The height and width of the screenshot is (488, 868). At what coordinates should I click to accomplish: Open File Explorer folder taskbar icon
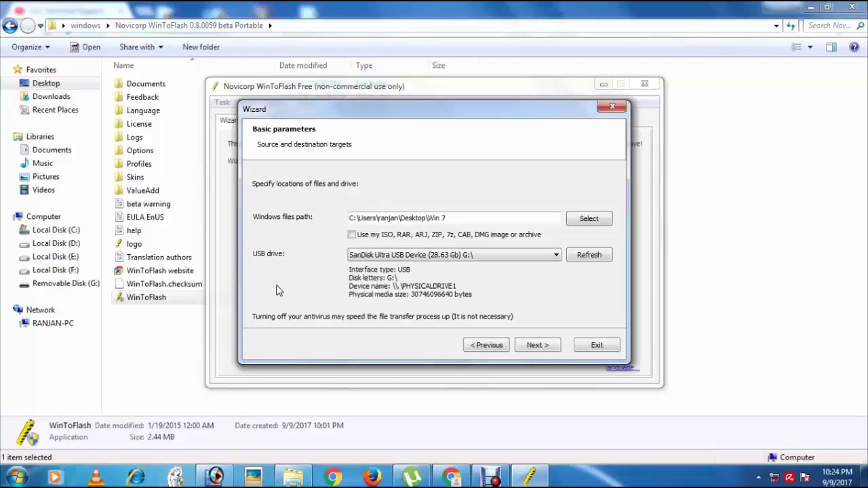pyautogui.click(x=293, y=476)
